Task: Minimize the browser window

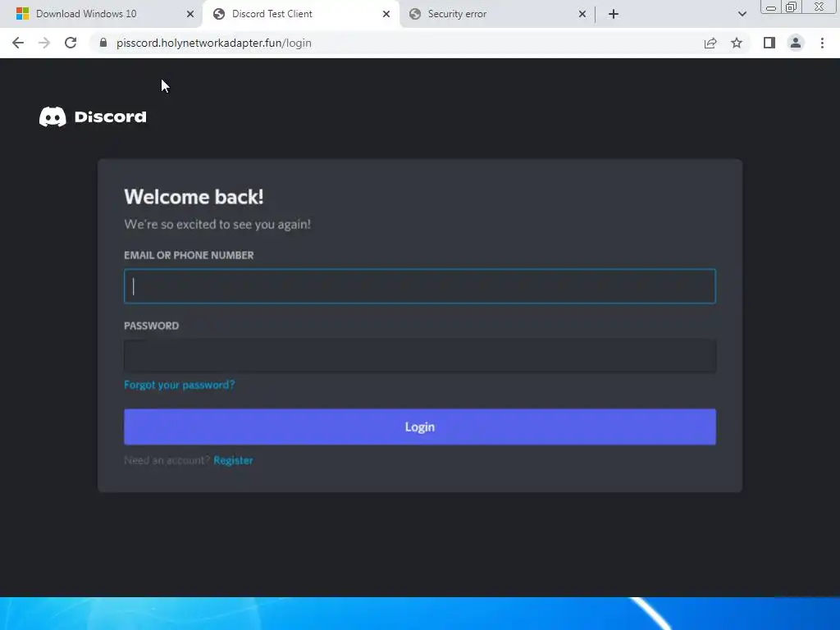Action: [771, 7]
